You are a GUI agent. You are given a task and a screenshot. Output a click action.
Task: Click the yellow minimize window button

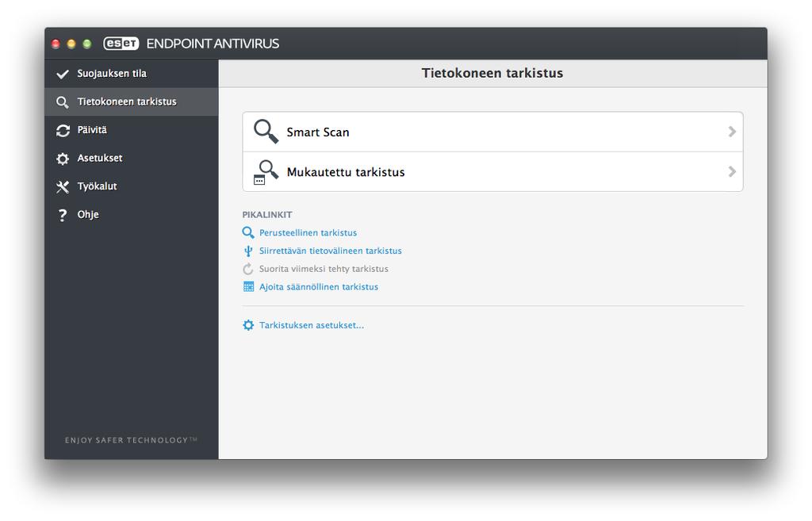pyautogui.click(x=71, y=44)
